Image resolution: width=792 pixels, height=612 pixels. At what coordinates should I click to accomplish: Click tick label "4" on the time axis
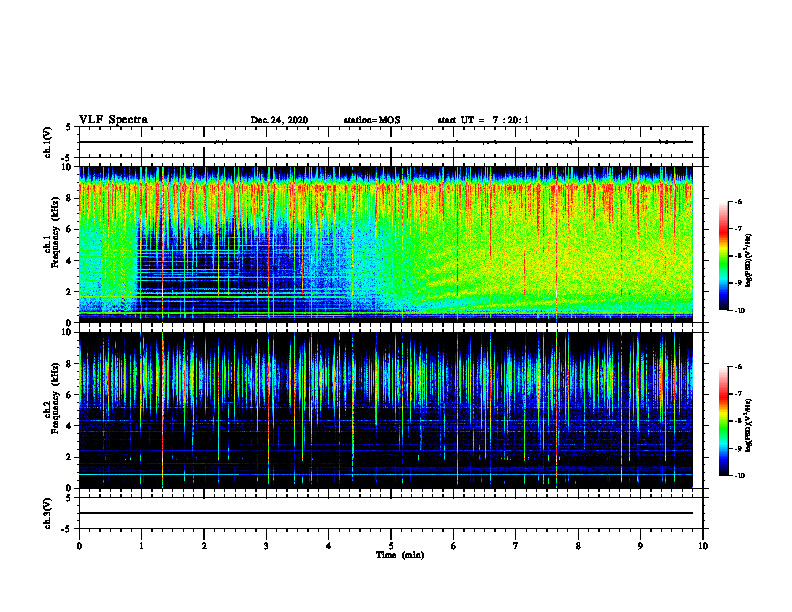(x=329, y=546)
